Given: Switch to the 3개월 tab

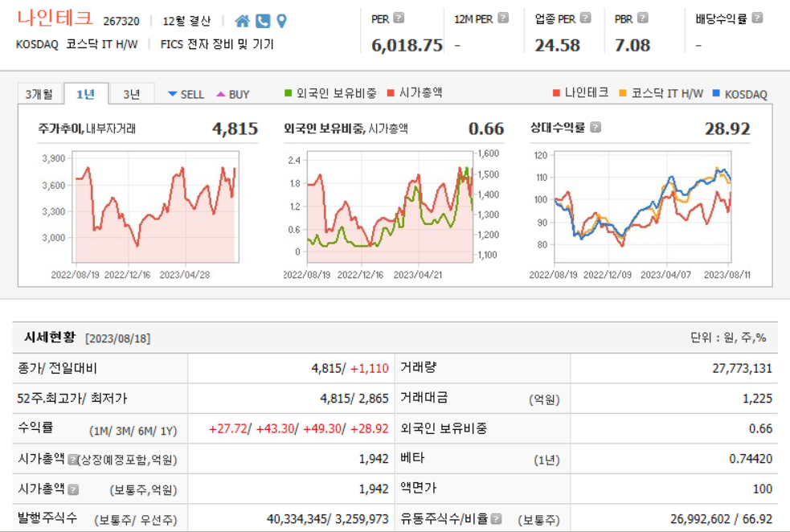Looking at the screenshot, I should pos(39,92).
